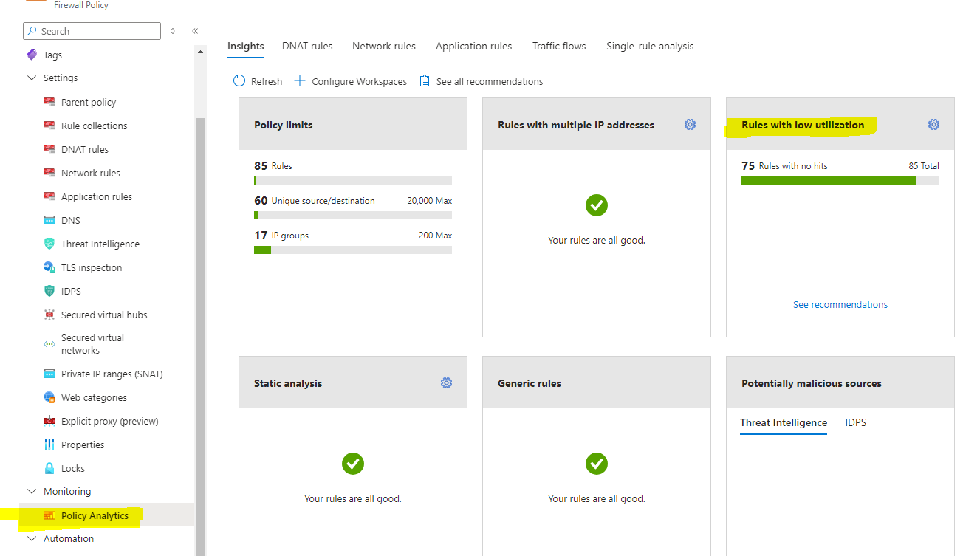Screen dimensions: 980x556
Task: Click the '20,000 Max' value text
Action: click(430, 201)
